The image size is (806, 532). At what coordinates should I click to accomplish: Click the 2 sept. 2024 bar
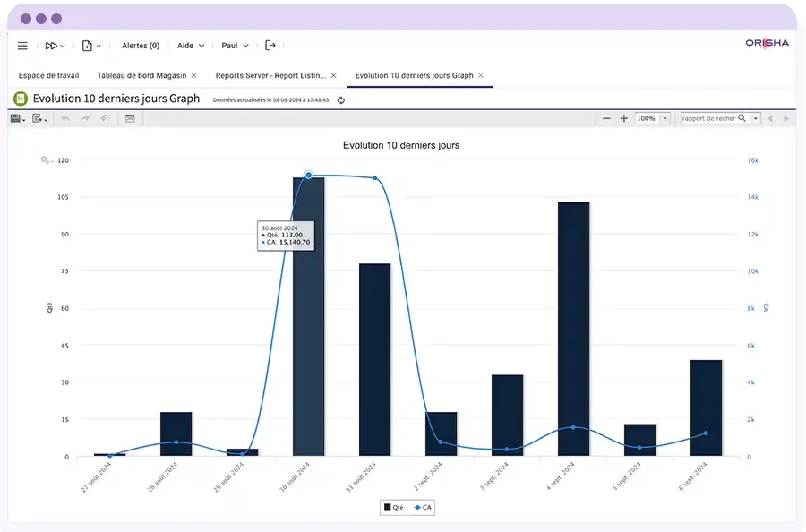(x=441, y=433)
